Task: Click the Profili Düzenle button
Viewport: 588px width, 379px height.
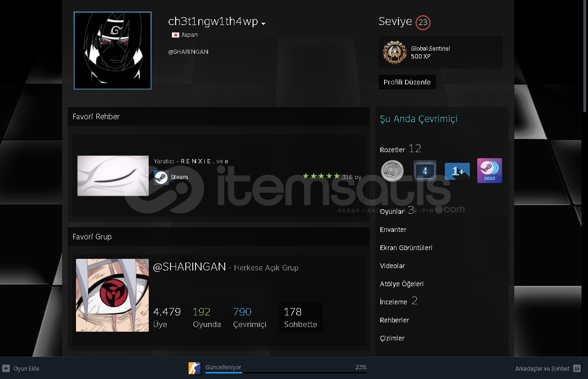Action: tap(407, 82)
